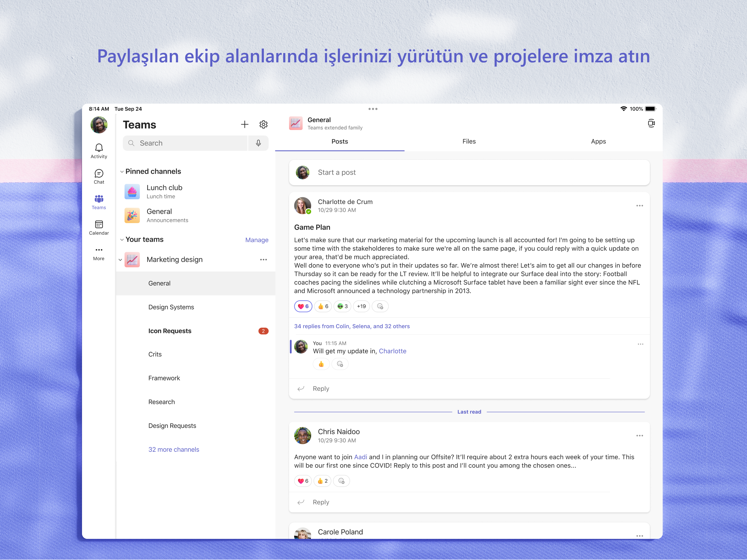Open Teams settings via the gear icon

[263, 124]
